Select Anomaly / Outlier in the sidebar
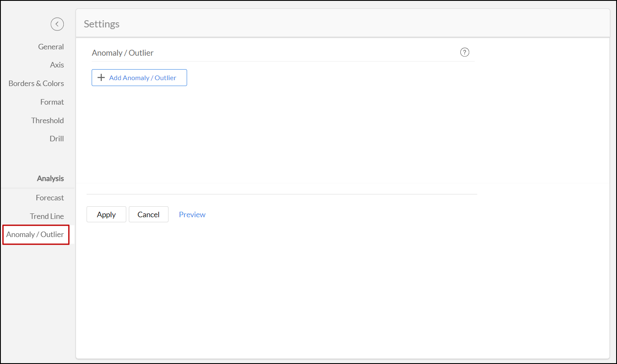The image size is (617, 364). pos(35,235)
